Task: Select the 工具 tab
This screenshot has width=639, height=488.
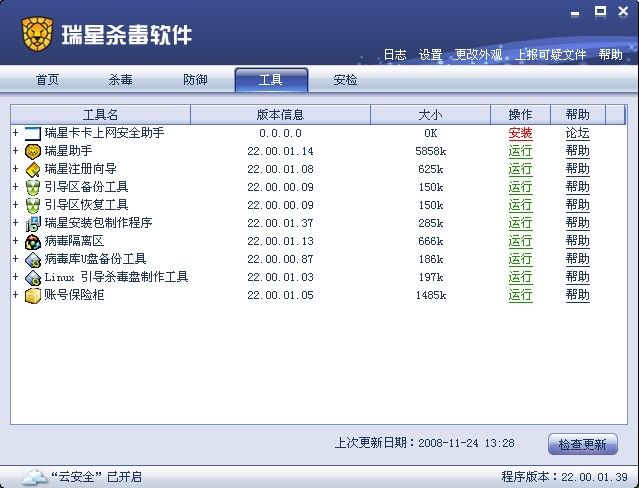Action: [x=271, y=79]
